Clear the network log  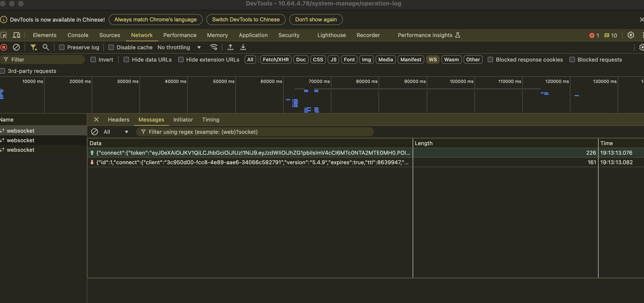tap(16, 47)
